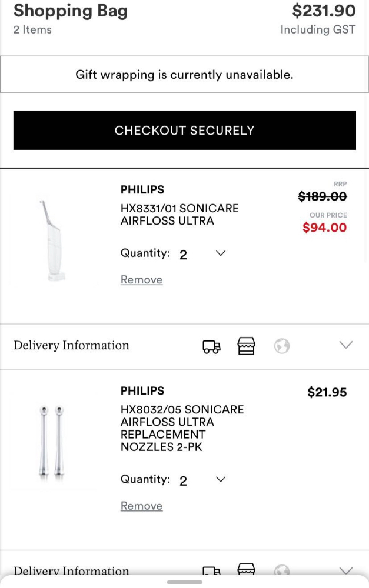Click the delivery truck icon for Airfloss Ultra
Screen dimensions: 369x588
211,347
